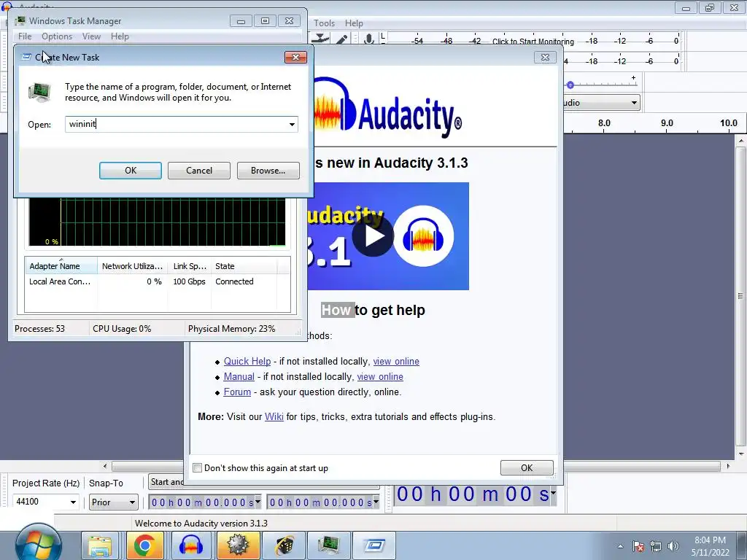Sort by Link Speed column header

(x=190, y=265)
